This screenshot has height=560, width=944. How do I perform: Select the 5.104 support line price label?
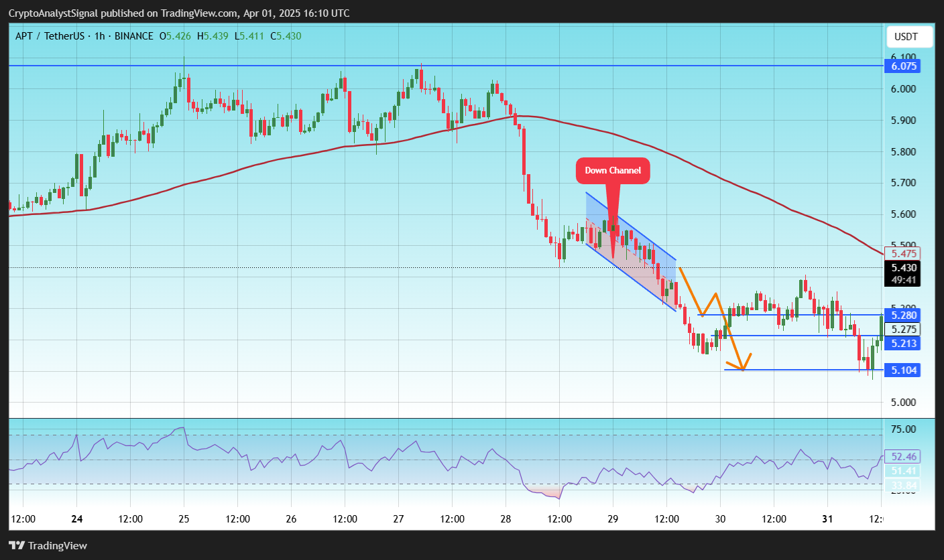pyautogui.click(x=902, y=370)
